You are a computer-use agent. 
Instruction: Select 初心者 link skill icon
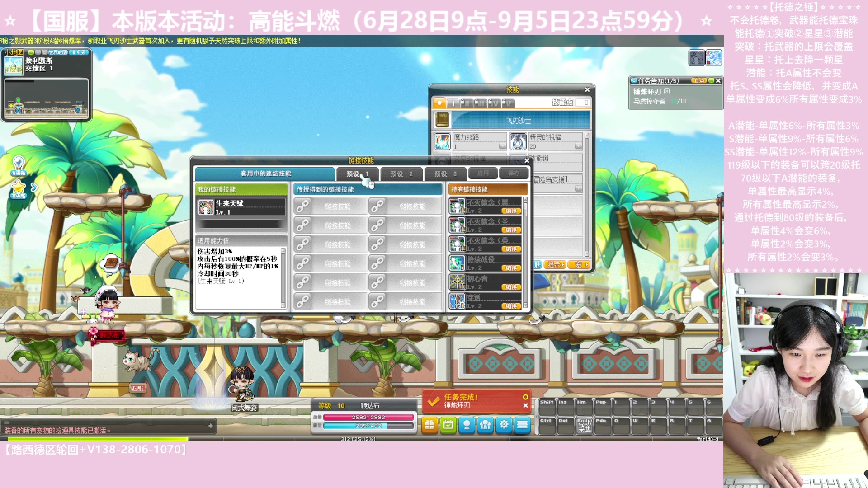pos(457,282)
